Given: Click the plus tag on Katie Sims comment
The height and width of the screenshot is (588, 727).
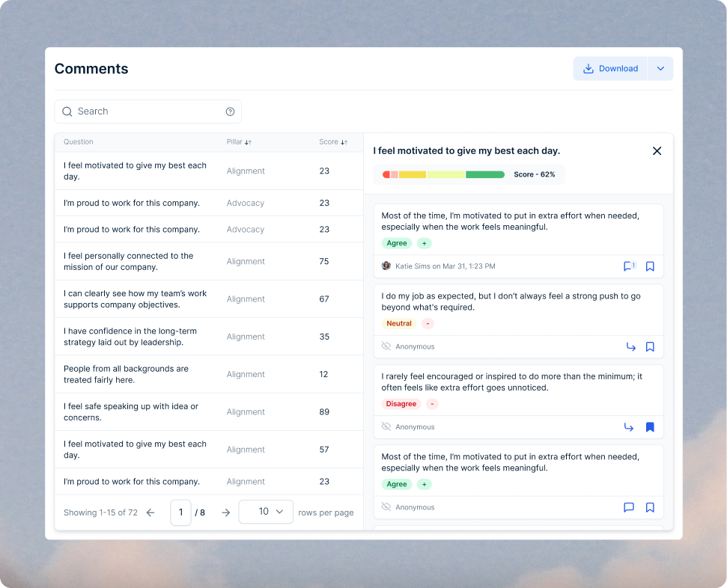Looking at the screenshot, I should coord(425,243).
